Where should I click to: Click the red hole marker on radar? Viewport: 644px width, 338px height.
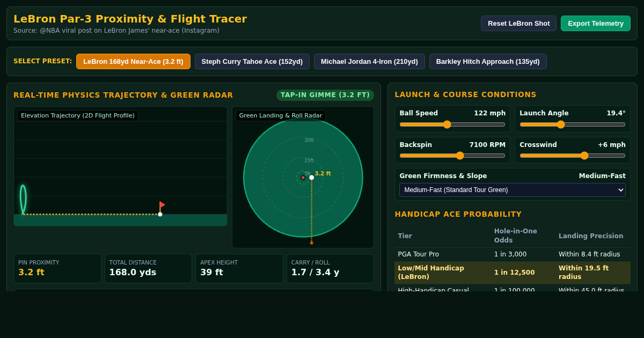pyautogui.click(x=303, y=178)
